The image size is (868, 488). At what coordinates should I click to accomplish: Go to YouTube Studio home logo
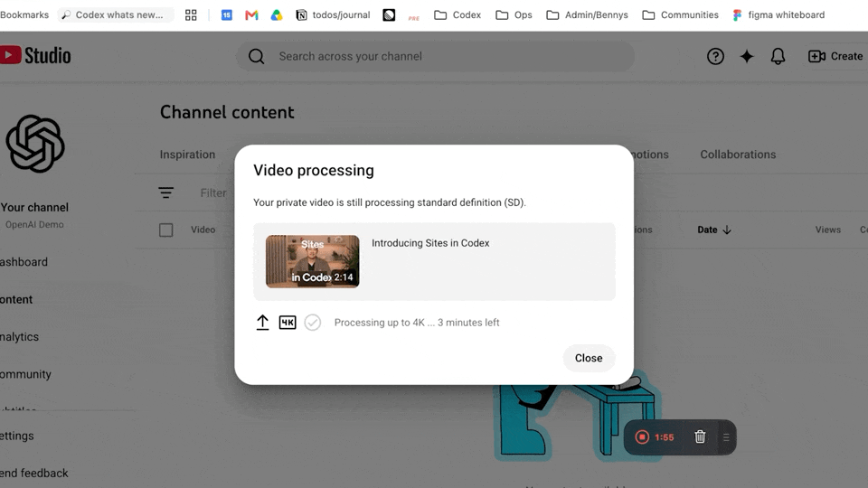click(35, 55)
